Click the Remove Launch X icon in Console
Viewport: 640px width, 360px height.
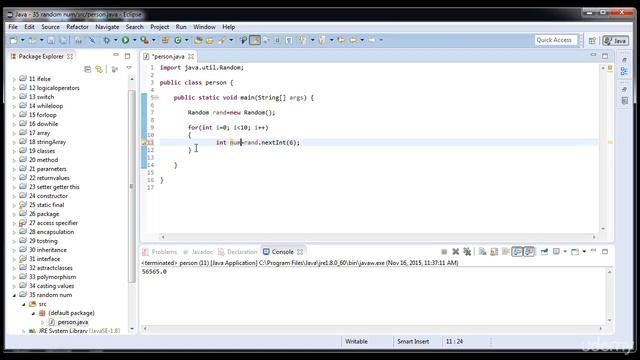(x=456, y=252)
